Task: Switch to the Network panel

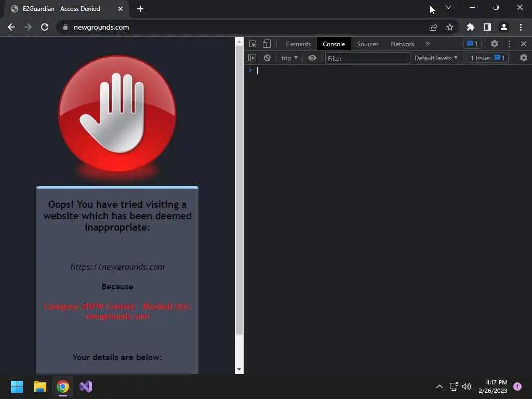Action: click(x=403, y=44)
